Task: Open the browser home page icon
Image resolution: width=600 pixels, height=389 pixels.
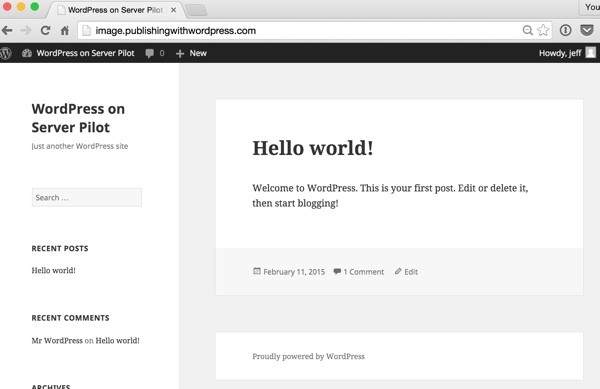Action: pos(65,30)
